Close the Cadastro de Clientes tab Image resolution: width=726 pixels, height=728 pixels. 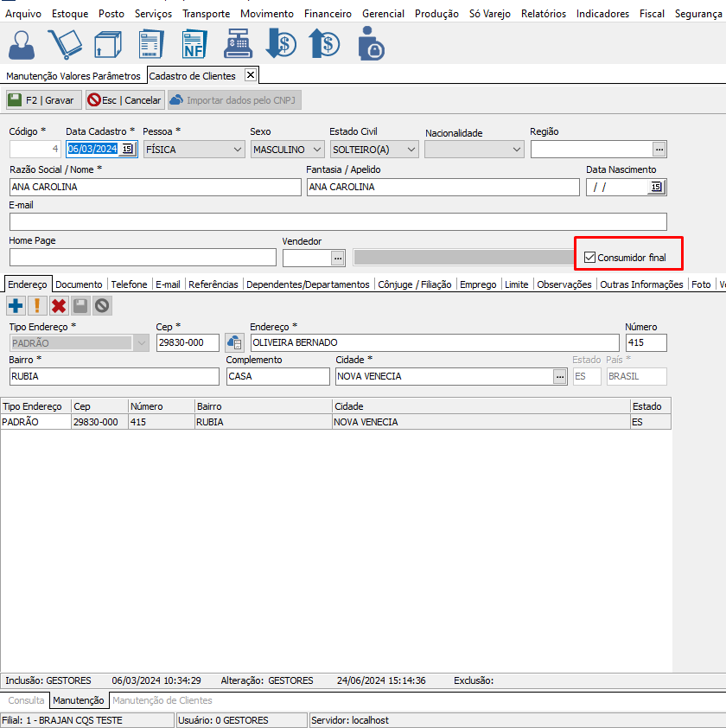pos(250,75)
